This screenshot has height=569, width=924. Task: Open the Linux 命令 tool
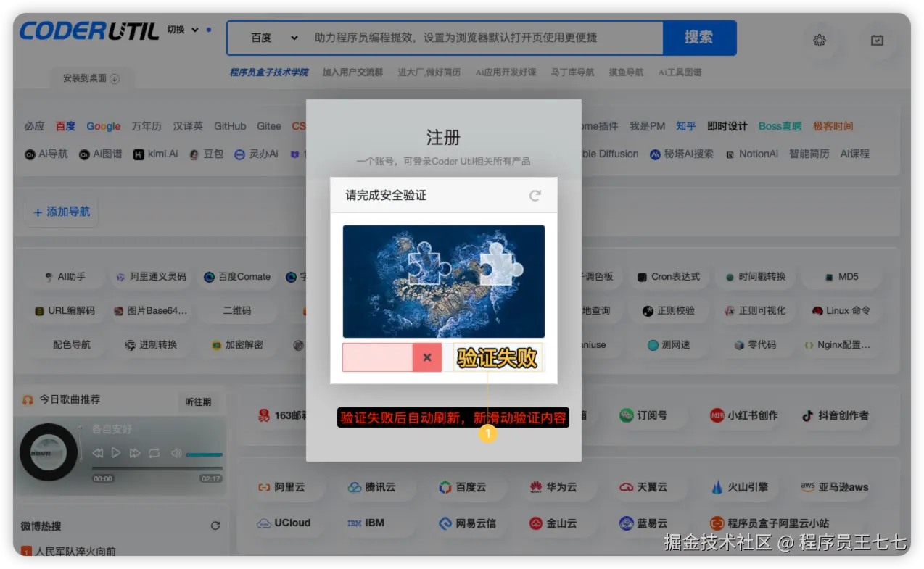[841, 310]
